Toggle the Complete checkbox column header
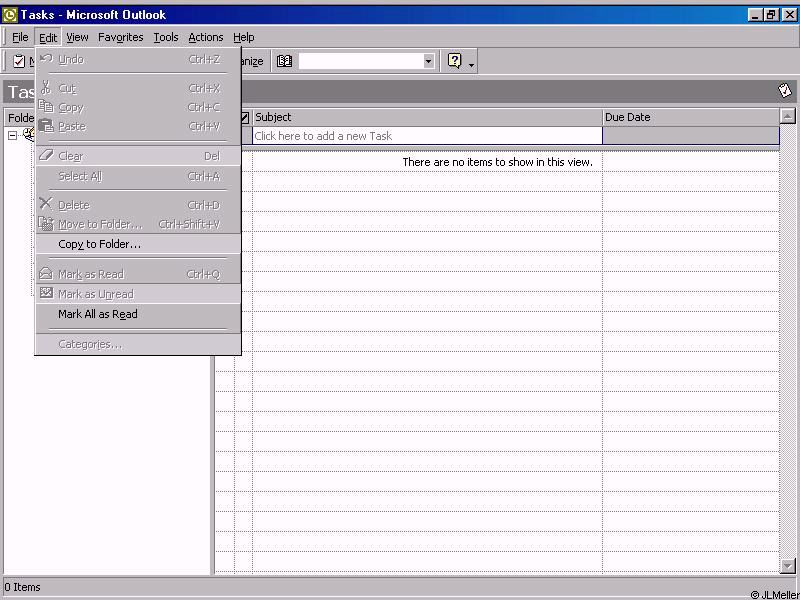 coord(244,117)
